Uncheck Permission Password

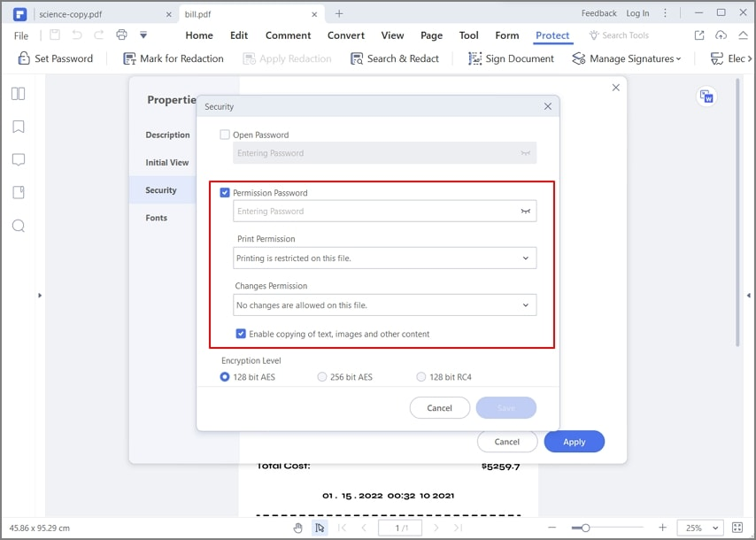click(x=225, y=192)
